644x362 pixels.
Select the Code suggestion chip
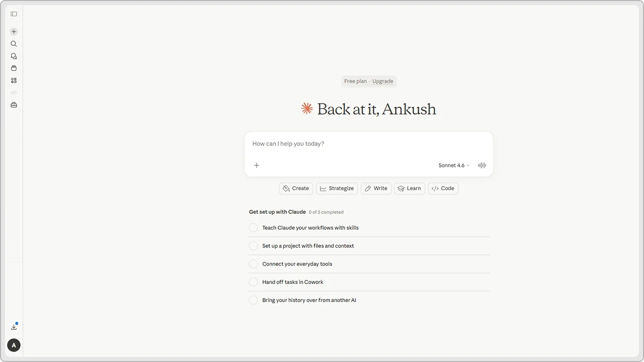[x=443, y=189]
